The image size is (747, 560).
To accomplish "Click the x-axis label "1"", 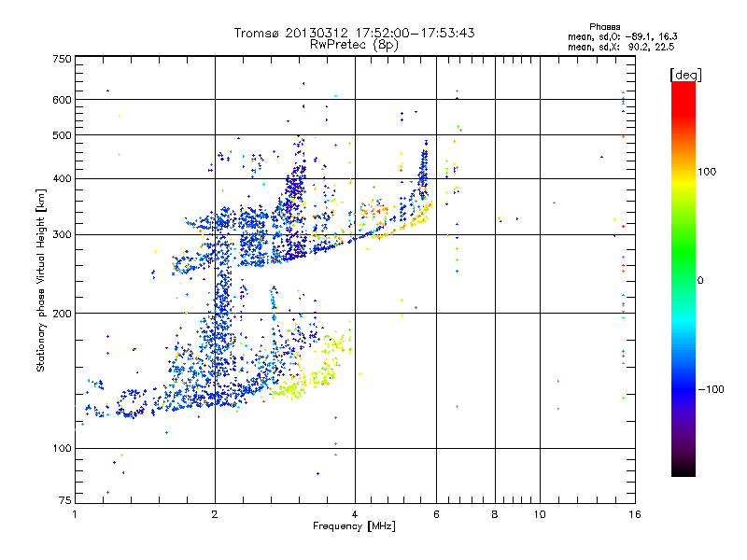I will click(75, 514).
